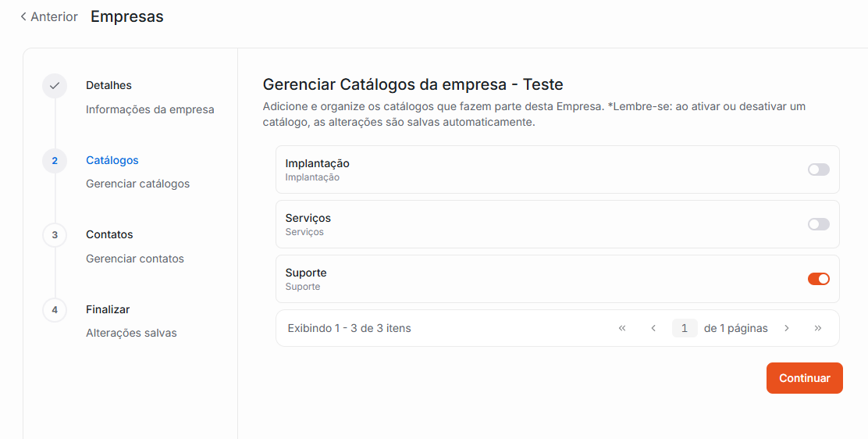The width and height of the screenshot is (868, 439).
Task: Click the step 3 circle for Contatos
Action: pos(55,235)
